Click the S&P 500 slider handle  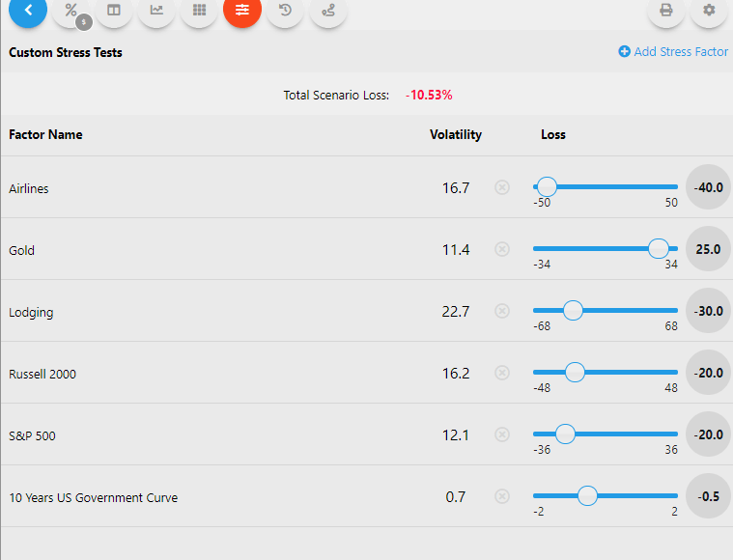[565, 434]
